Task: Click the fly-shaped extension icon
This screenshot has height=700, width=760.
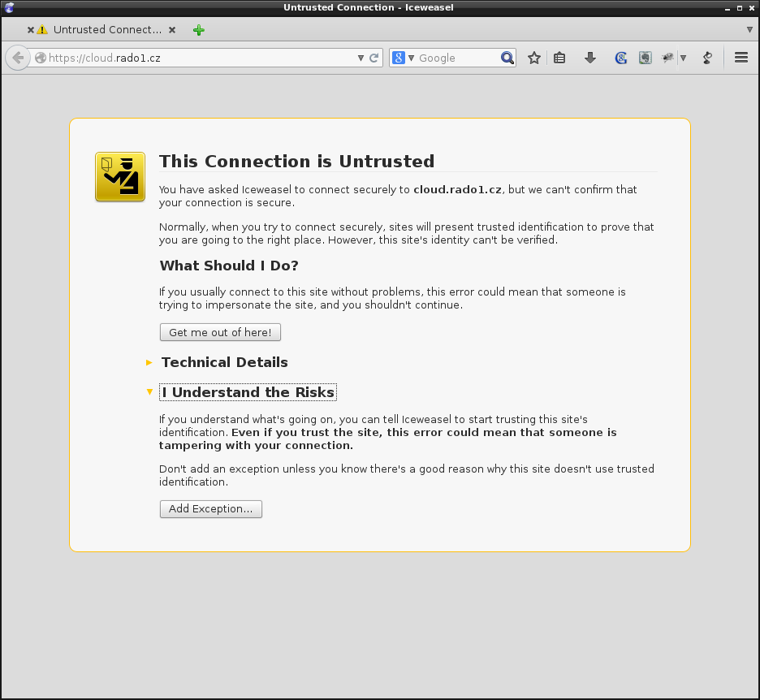Action: (x=668, y=58)
